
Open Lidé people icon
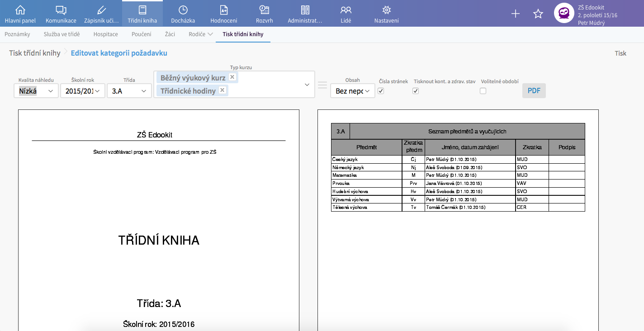pos(346,10)
